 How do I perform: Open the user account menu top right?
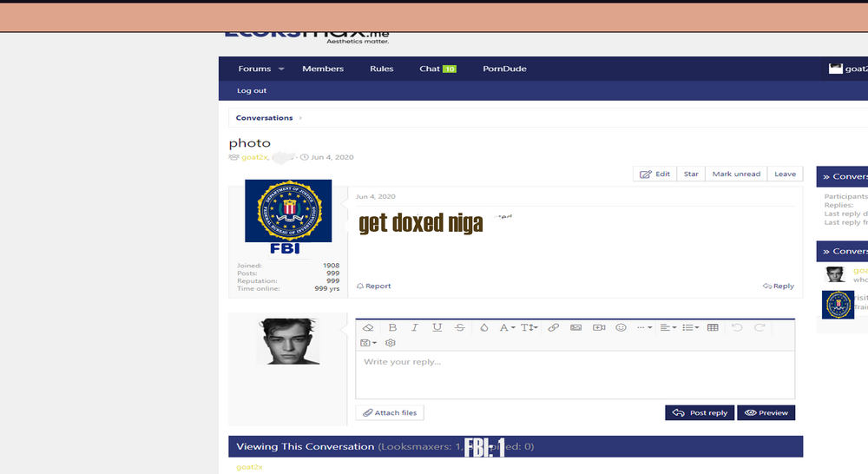click(848, 69)
